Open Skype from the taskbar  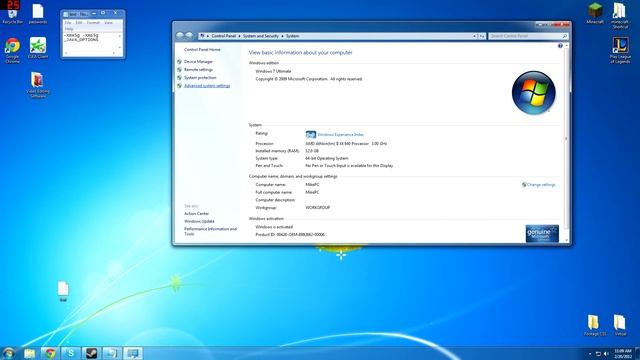[71, 353]
